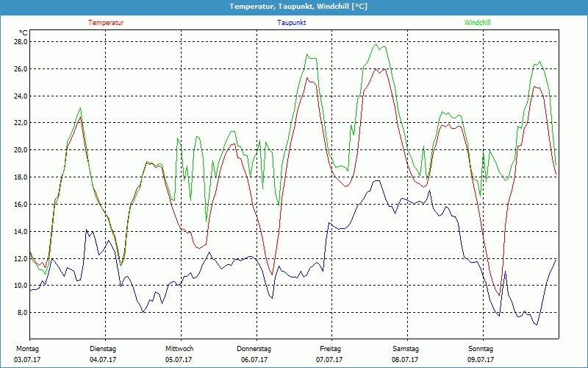
Task: Click the °C unit label at axis top
Action: (x=24, y=33)
